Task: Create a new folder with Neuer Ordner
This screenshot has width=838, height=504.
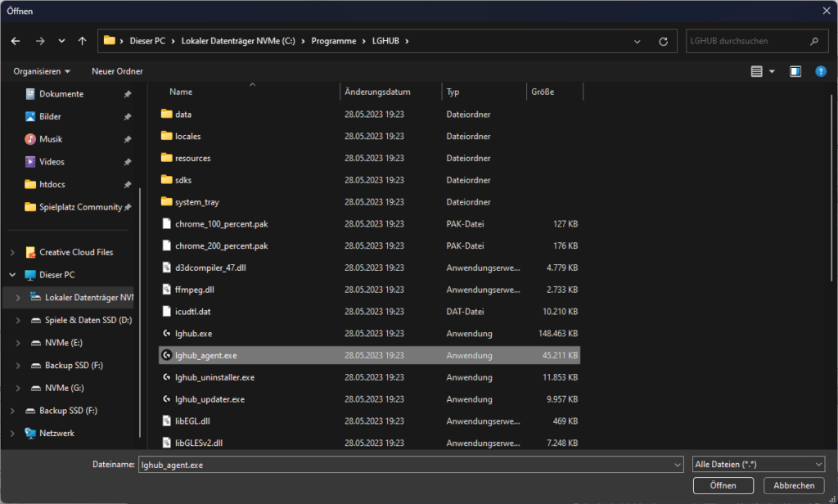Action: 117,71
